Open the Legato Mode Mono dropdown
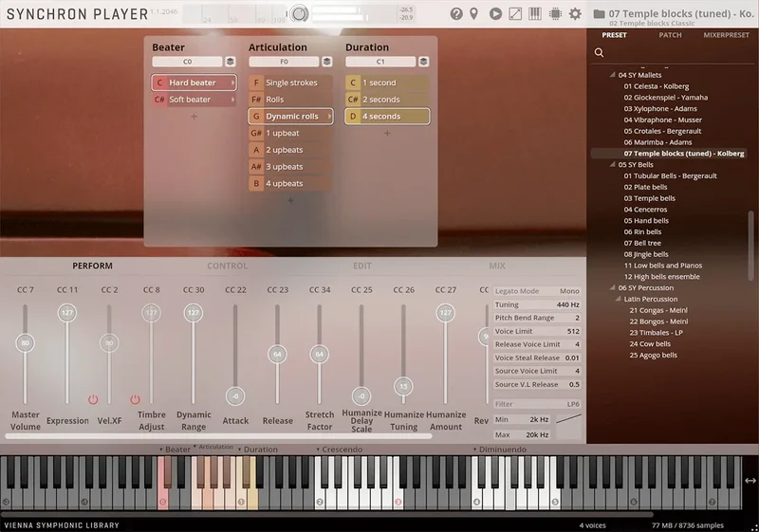The width and height of the screenshot is (759, 532). (x=537, y=291)
